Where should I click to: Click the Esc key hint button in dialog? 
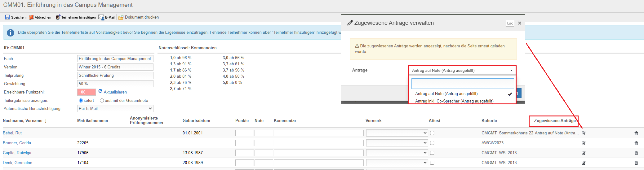coord(510,23)
